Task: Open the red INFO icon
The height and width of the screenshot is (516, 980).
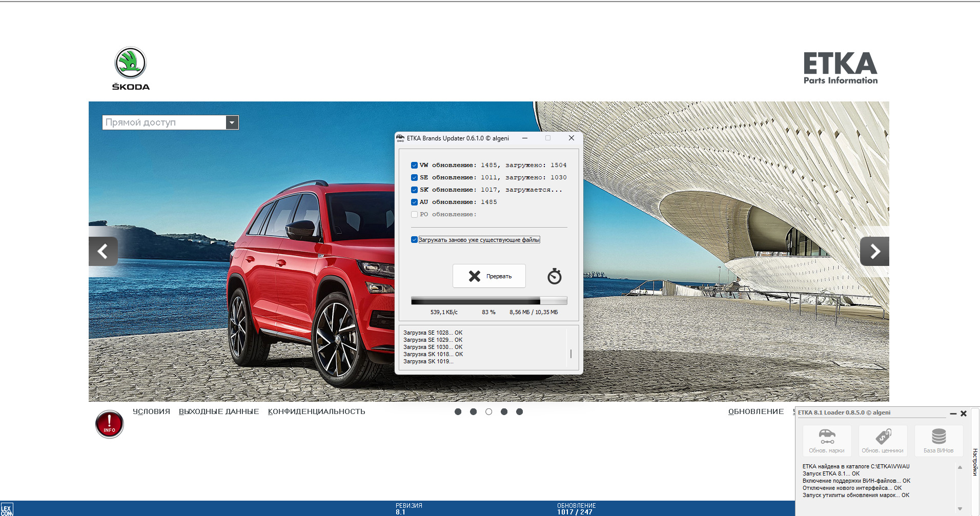Action: click(x=109, y=424)
